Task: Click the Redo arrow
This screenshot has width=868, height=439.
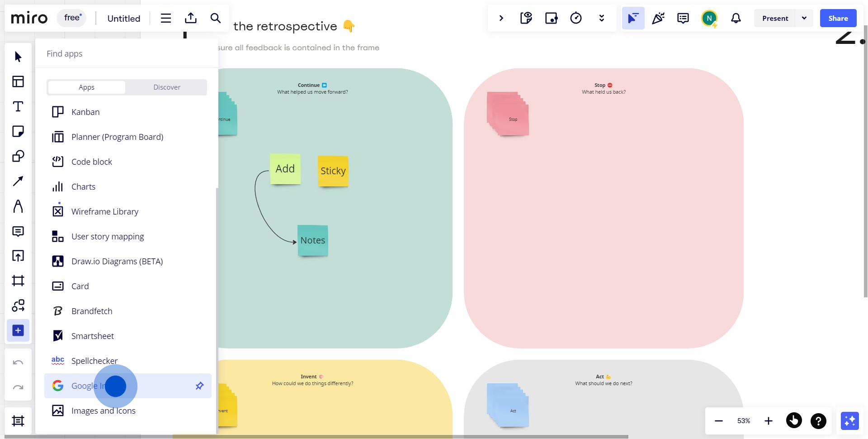Action: (18, 387)
